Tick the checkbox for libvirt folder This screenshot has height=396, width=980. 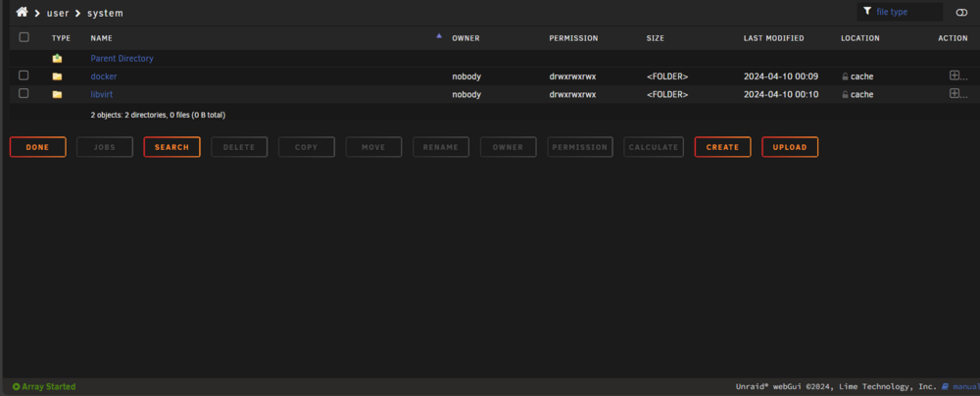(24, 94)
